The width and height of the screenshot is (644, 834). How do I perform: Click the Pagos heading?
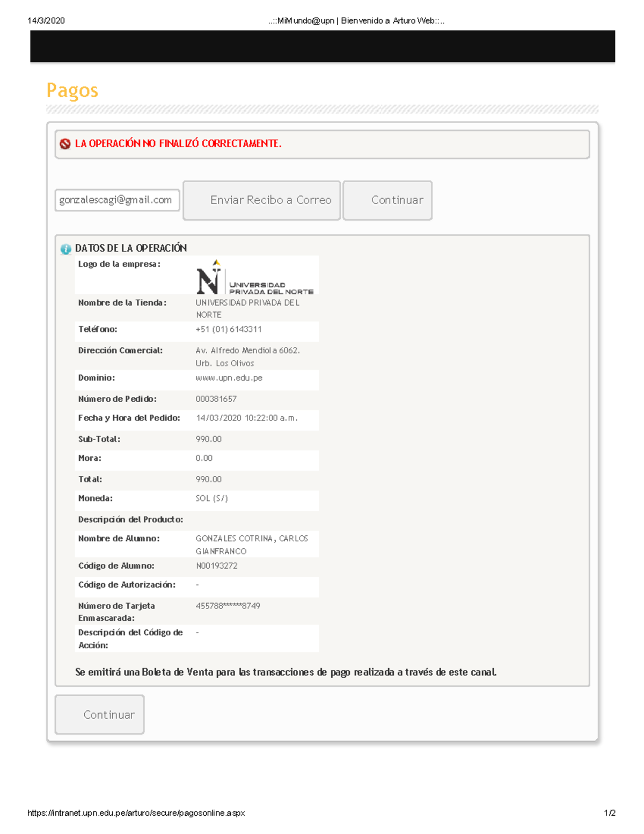coord(71,90)
